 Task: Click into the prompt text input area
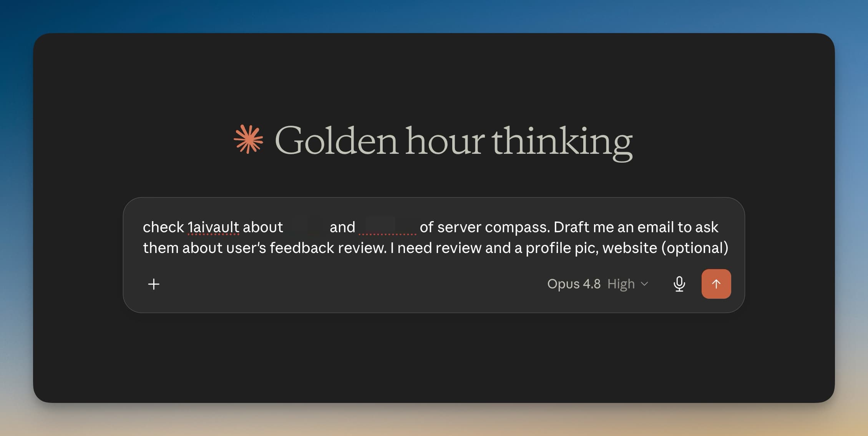(436, 237)
